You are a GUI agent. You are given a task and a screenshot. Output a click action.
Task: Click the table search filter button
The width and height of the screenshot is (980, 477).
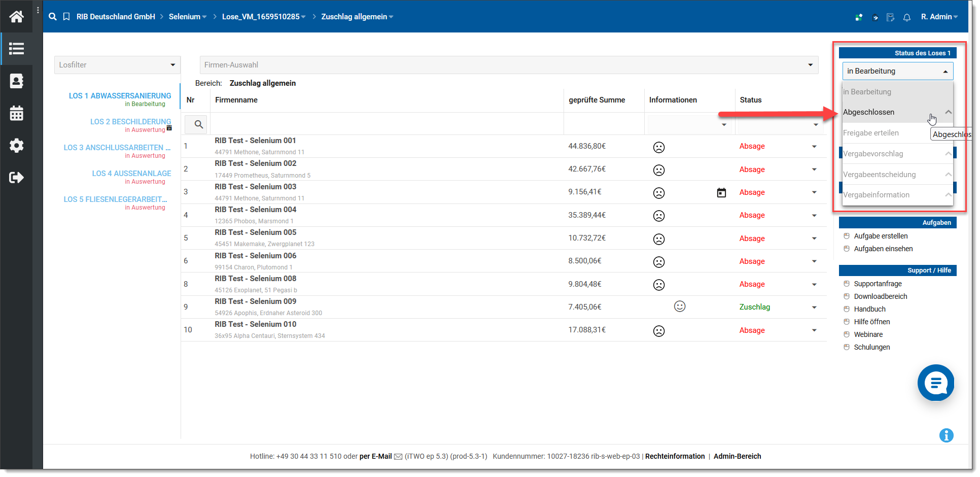pyautogui.click(x=196, y=124)
